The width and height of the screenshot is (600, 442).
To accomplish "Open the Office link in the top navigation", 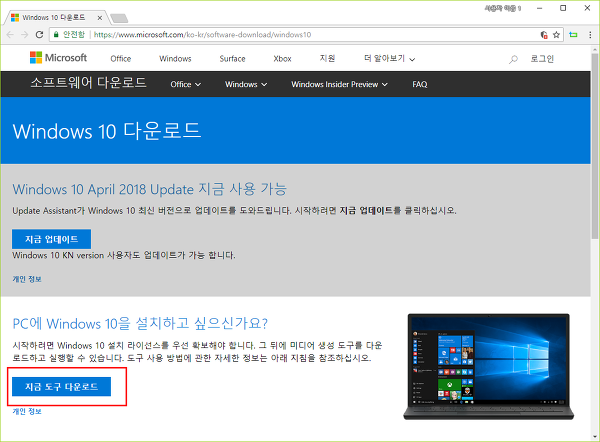I will 121,59.
